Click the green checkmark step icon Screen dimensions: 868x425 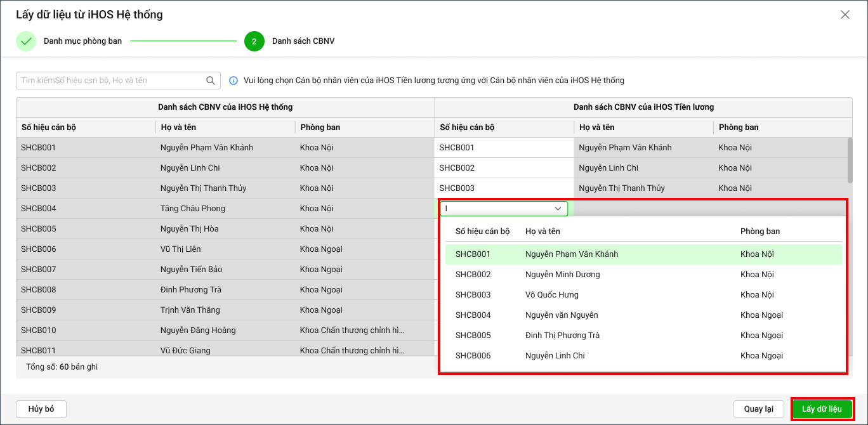coord(26,41)
